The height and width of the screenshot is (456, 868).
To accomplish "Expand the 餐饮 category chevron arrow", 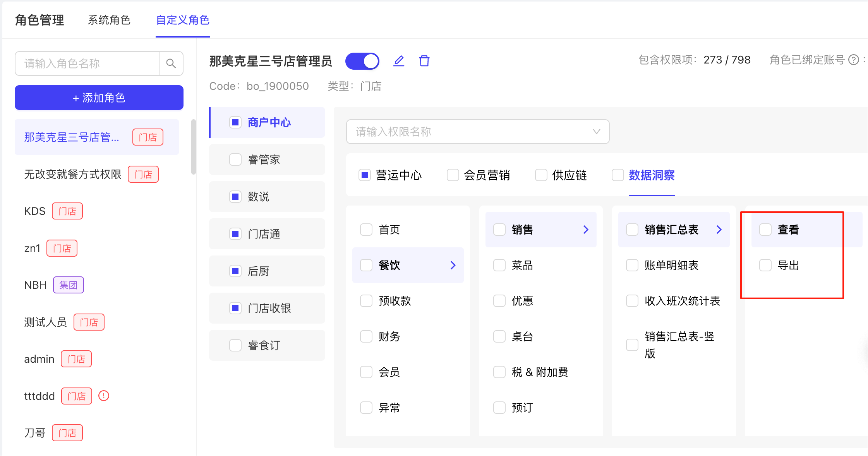I will point(453,265).
